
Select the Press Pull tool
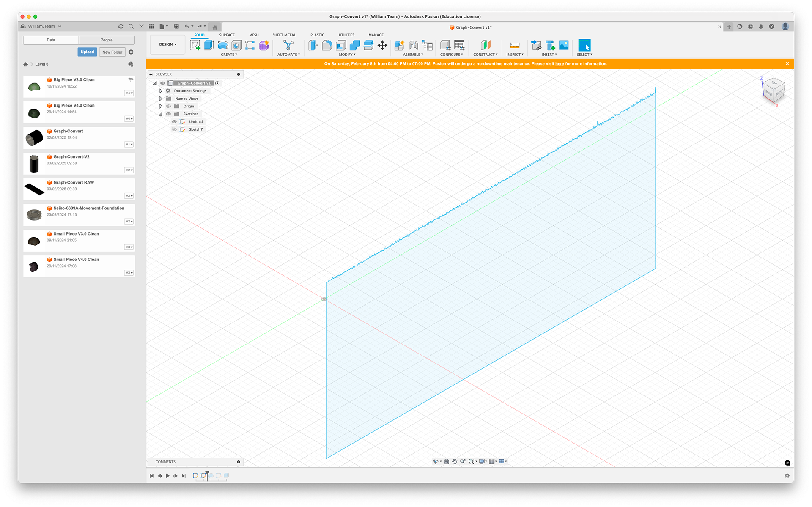313,45
